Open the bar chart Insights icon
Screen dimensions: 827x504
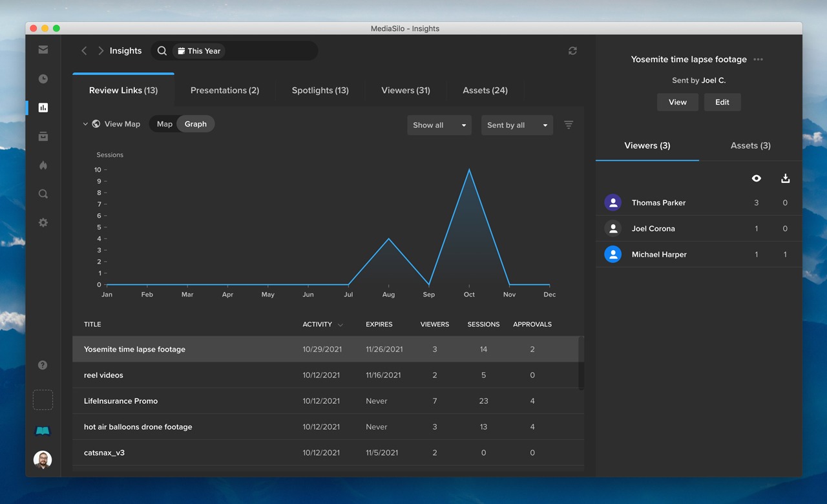click(43, 107)
